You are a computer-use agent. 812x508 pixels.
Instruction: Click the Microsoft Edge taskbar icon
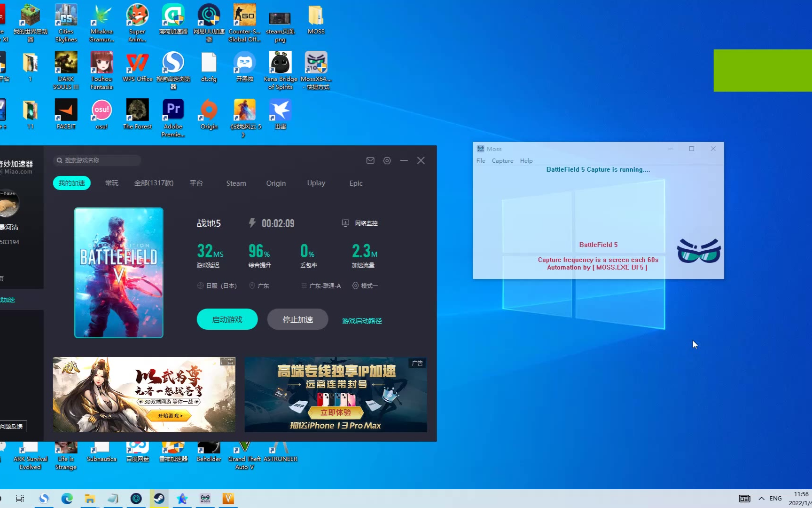click(67, 499)
